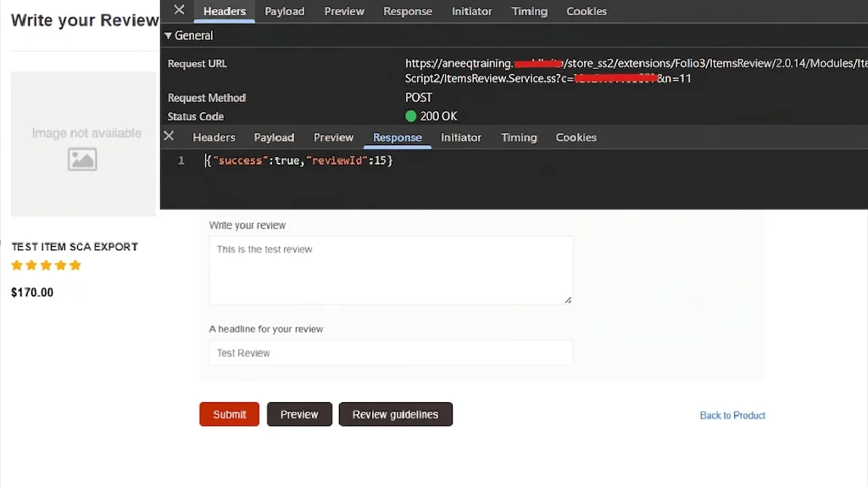
Task: Click the Request URL label
Action: (x=197, y=64)
